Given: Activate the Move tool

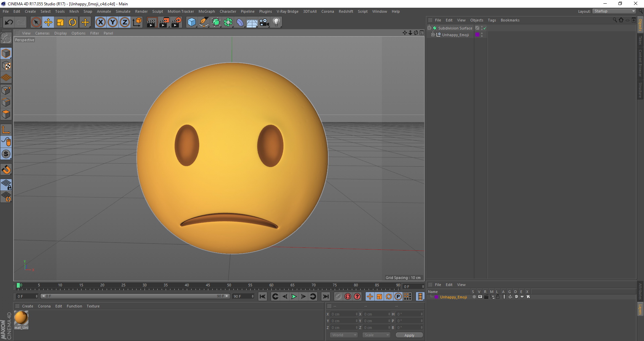Looking at the screenshot, I should click(48, 22).
